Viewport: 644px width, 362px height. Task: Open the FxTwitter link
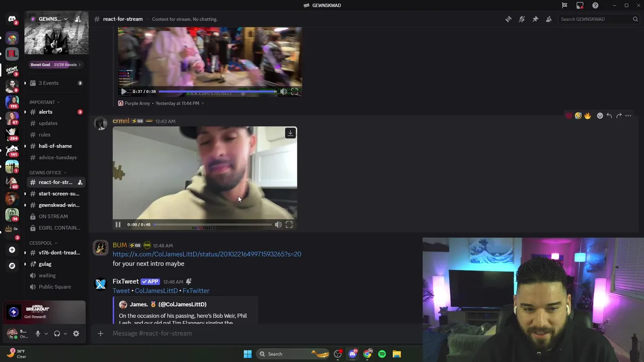pos(196,291)
